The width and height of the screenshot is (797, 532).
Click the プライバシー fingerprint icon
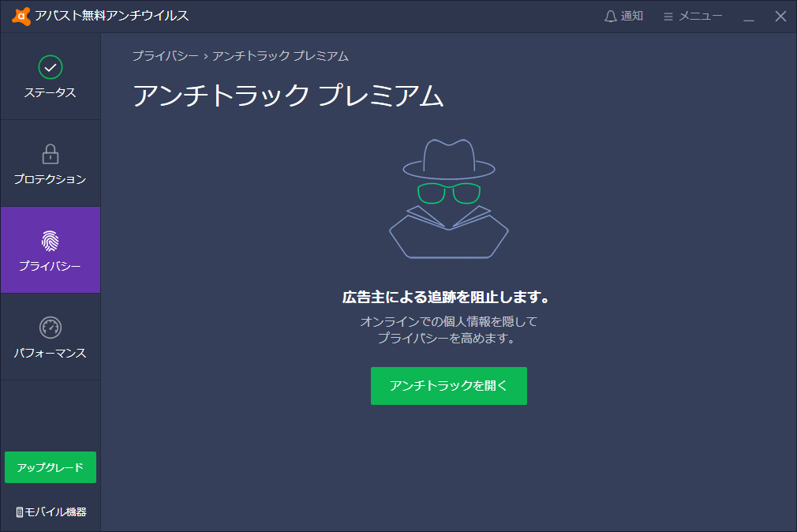tap(51, 242)
